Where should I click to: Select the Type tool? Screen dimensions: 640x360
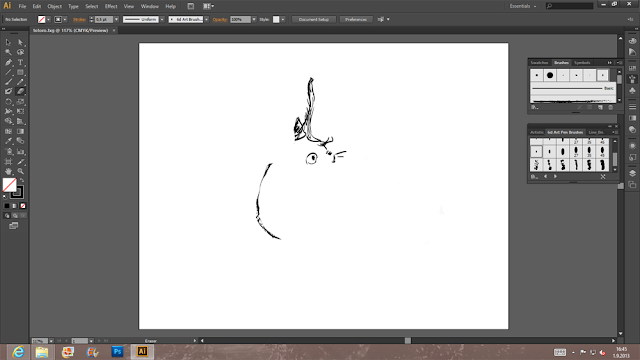click(20, 62)
